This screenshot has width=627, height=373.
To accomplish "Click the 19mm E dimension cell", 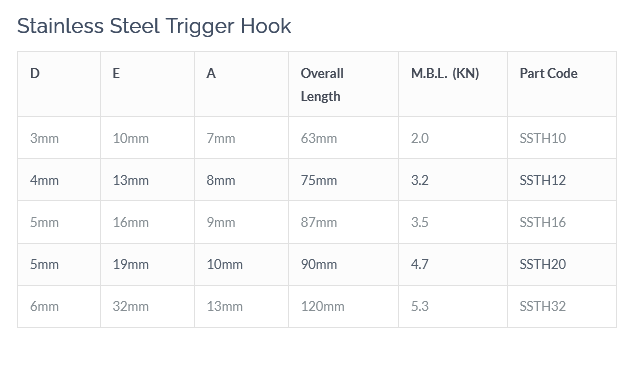I will [148, 264].
